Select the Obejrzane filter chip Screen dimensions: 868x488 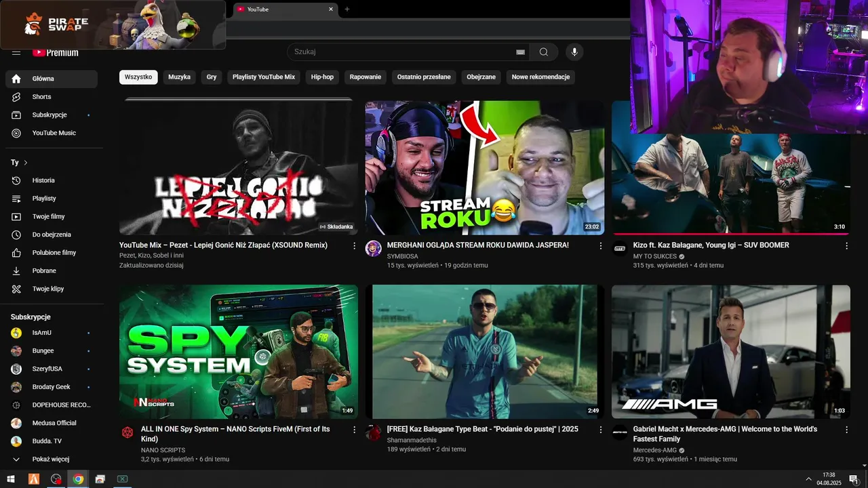481,77
